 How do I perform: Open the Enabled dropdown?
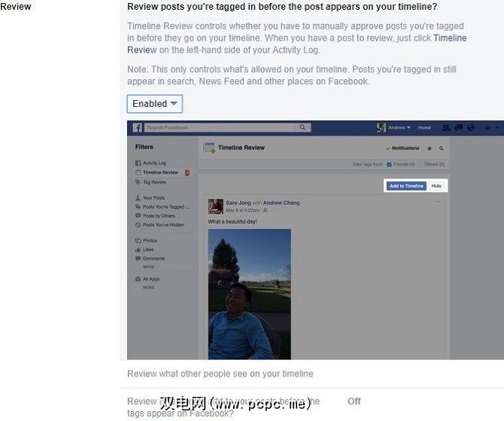[x=155, y=104]
